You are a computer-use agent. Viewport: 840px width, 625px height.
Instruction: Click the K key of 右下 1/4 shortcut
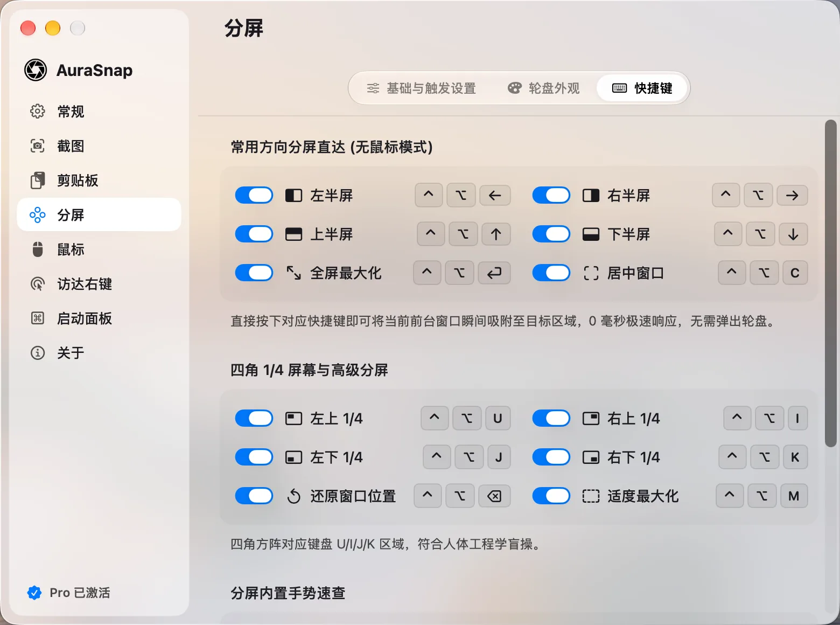point(795,457)
